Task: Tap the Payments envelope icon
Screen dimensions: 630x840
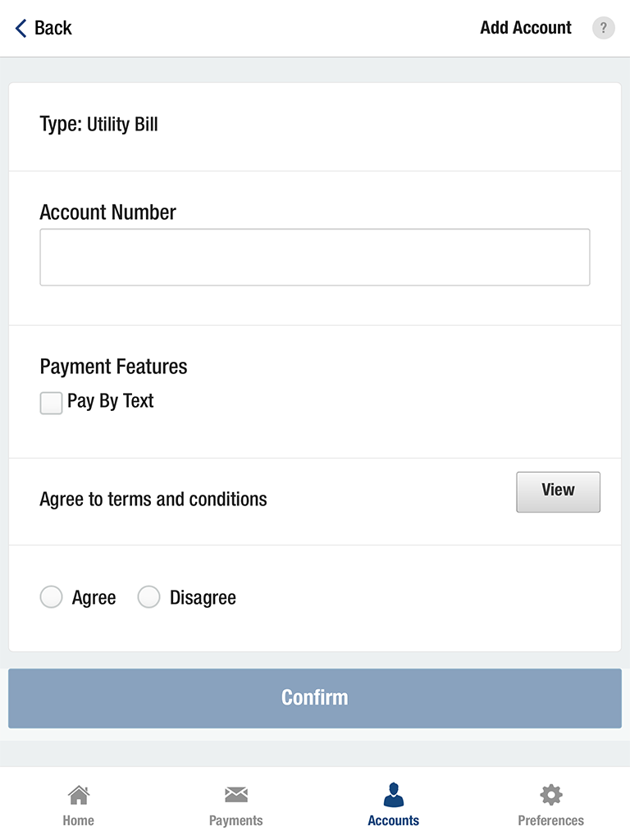Action: pyautogui.click(x=236, y=795)
